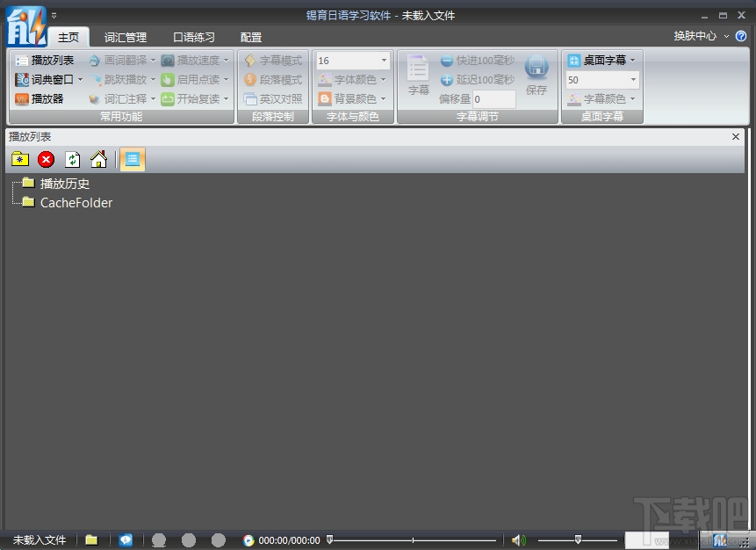Open file with status bar folder icon

[x=91, y=539]
